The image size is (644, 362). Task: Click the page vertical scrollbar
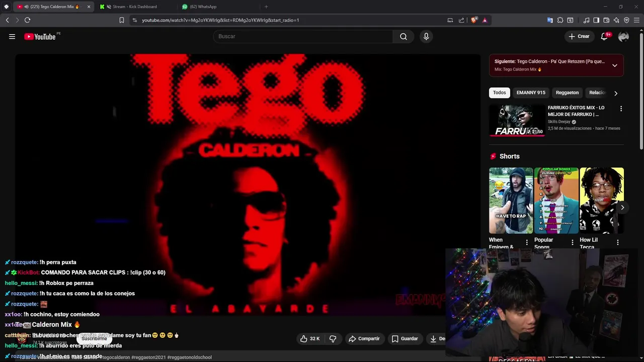(x=641, y=90)
